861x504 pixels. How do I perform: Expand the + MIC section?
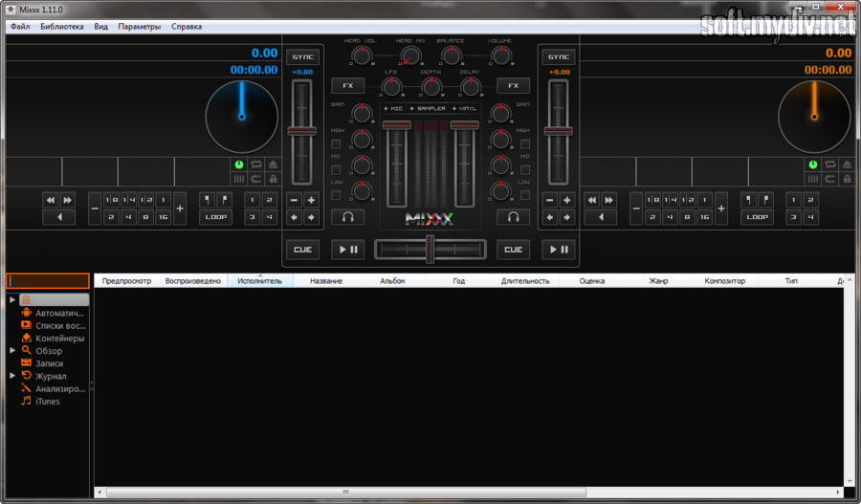(393, 108)
